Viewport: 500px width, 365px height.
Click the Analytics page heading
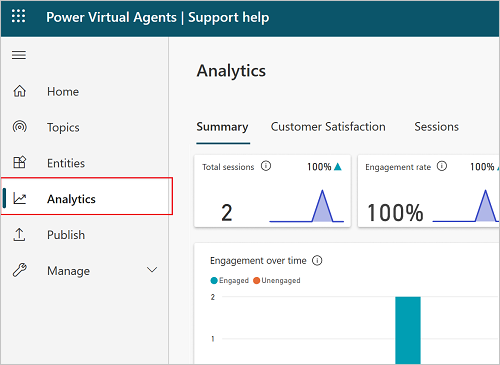tap(231, 71)
